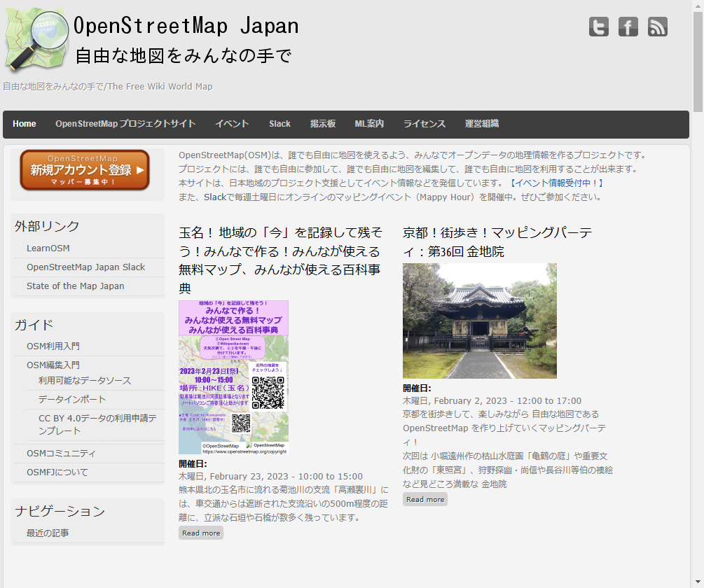Open the 掲示板 section from the navbar
Image resolution: width=704 pixels, height=588 pixels.
[x=323, y=124]
